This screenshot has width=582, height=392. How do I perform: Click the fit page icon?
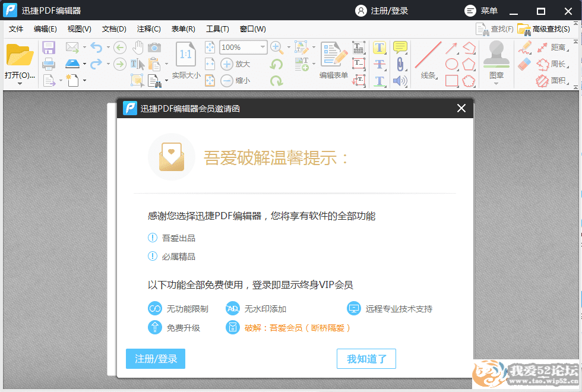[x=210, y=48]
